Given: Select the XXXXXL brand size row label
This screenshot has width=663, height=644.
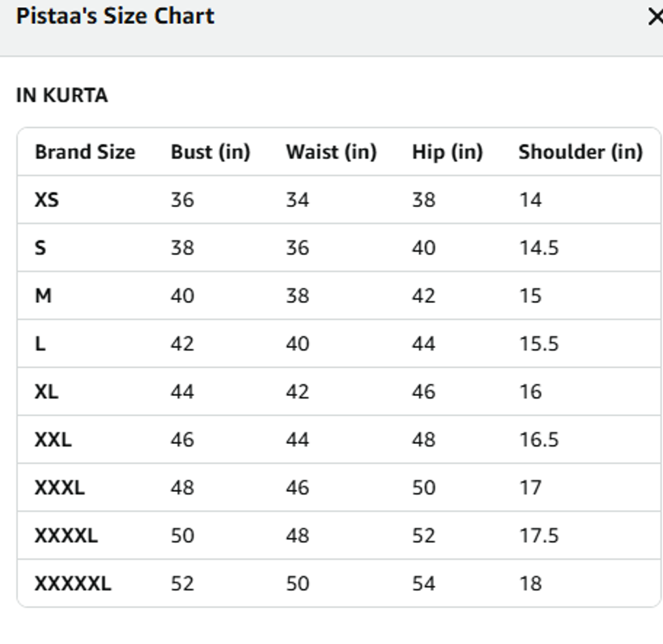Looking at the screenshot, I should [73, 583].
